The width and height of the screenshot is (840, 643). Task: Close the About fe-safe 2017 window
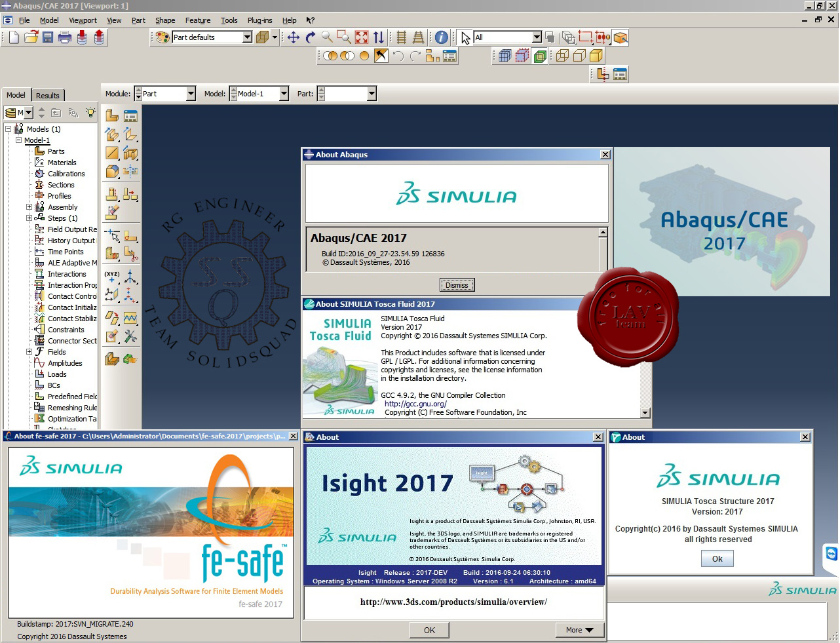pos(293,437)
